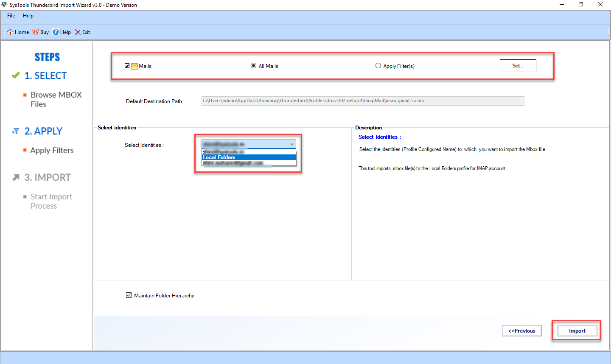The width and height of the screenshot is (611, 364).
Task: Close the wizard window
Action: pos(600,5)
